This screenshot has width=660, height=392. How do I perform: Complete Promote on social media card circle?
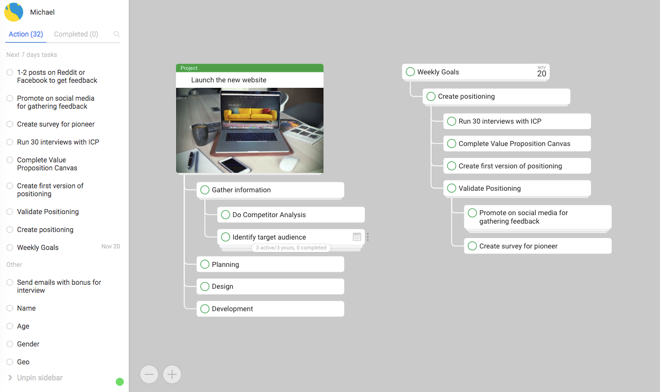click(472, 213)
